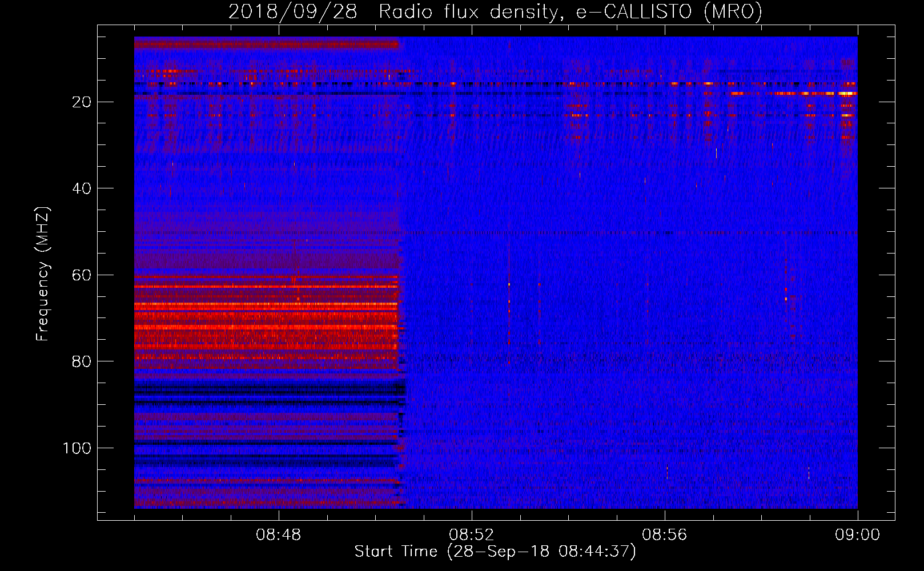Click the 08:52 time tick label
The image size is (924, 571).
click(x=472, y=535)
